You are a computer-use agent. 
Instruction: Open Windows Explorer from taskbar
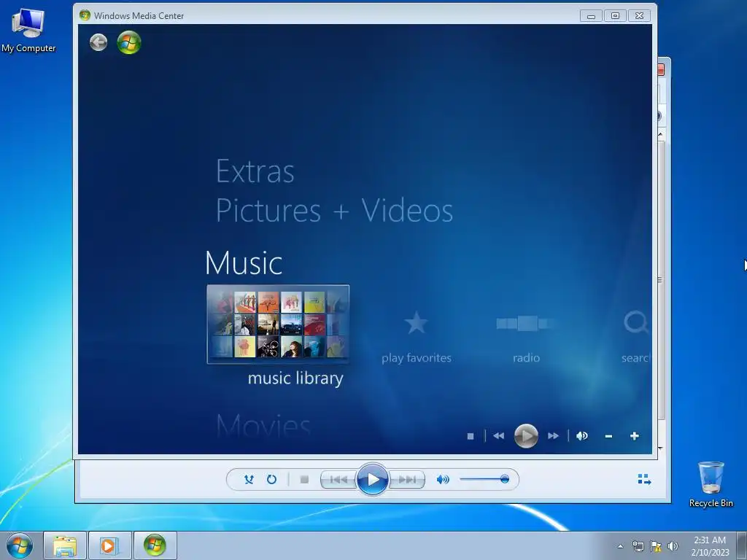tap(65, 545)
